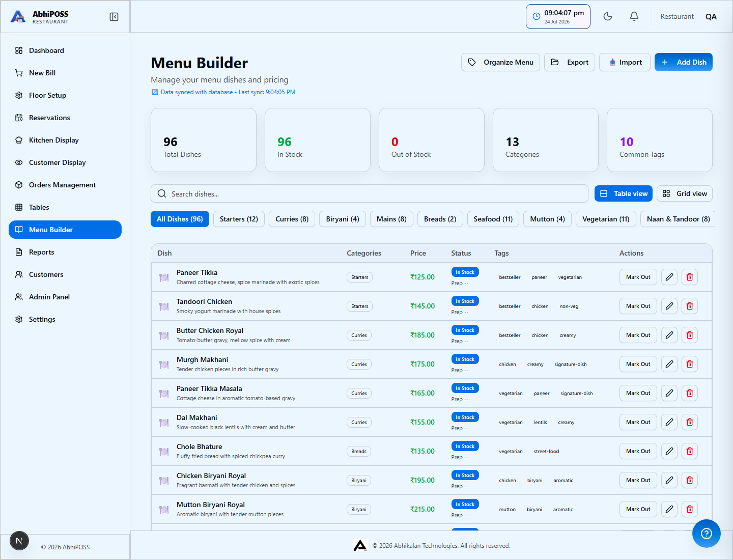Delete the Murgh Makhani dish
This screenshot has height=560, width=733.
click(690, 364)
